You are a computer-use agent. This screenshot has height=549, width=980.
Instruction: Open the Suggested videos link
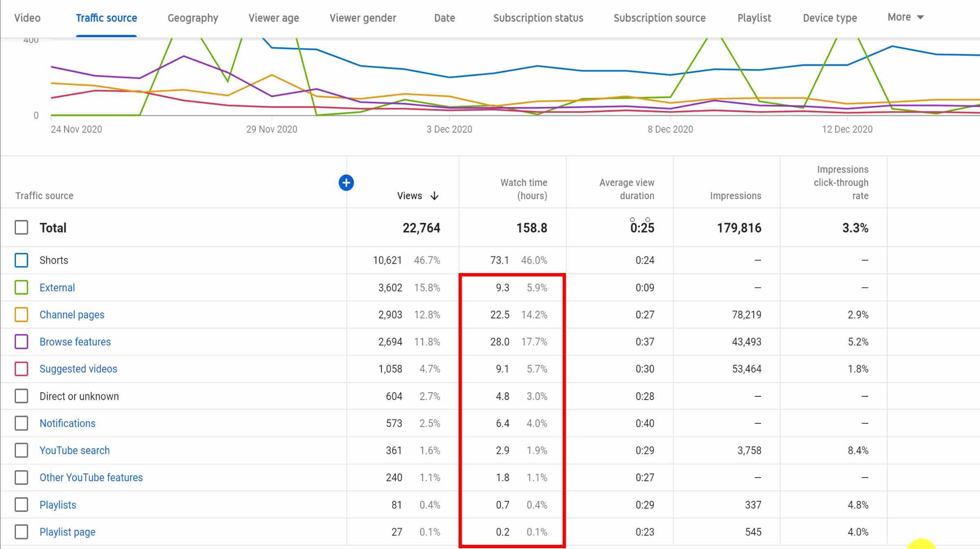[x=78, y=369]
